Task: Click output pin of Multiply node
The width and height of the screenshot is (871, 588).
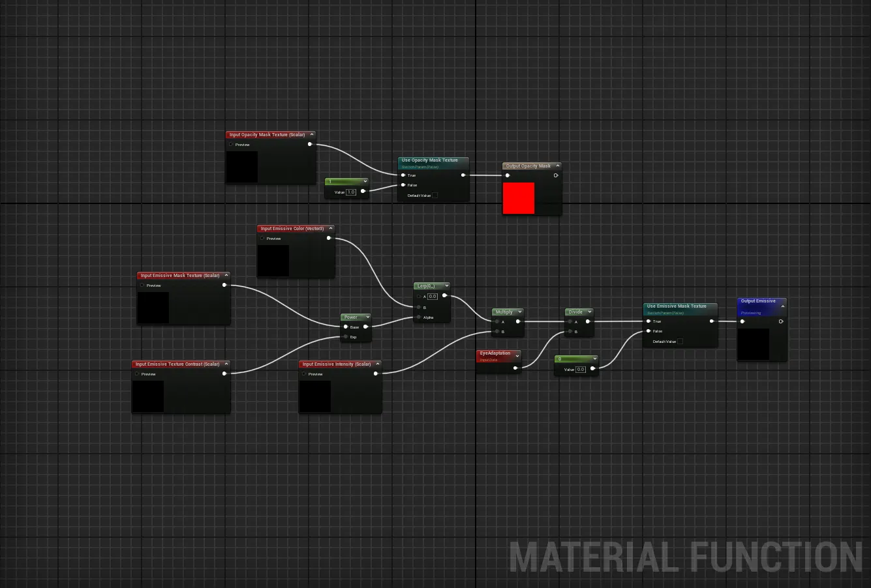Action: 518,321
